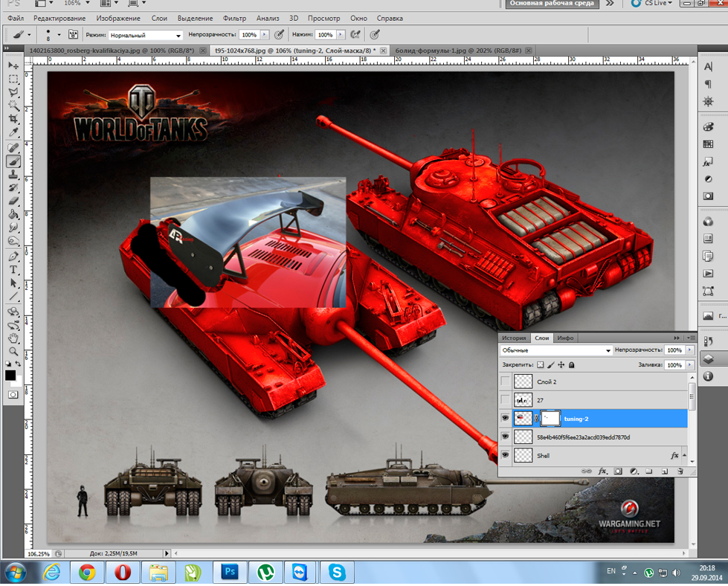Click the black foreground color swatch
This screenshot has width=728, height=586.
coord(10,375)
